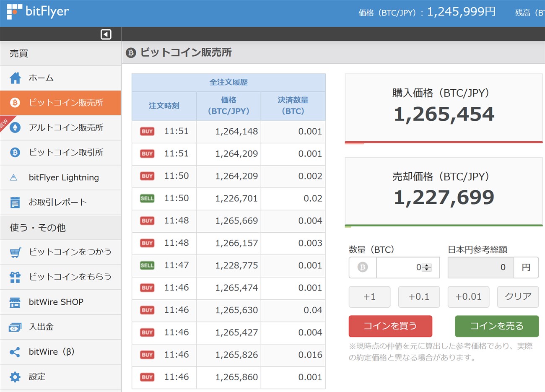Click the Bitcoin icon beside page title

(131, 53)
